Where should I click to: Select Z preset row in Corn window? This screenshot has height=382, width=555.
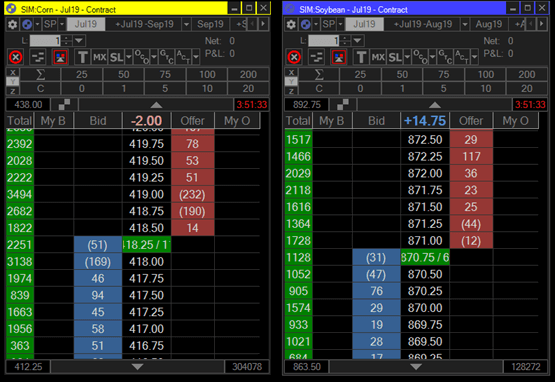click(13, 91)
